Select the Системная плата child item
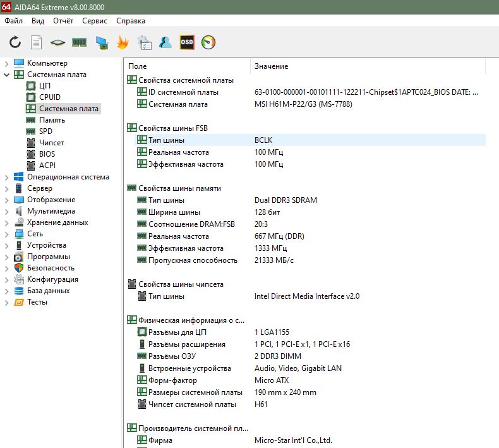499x448 pixels. [x=68, y=109]
